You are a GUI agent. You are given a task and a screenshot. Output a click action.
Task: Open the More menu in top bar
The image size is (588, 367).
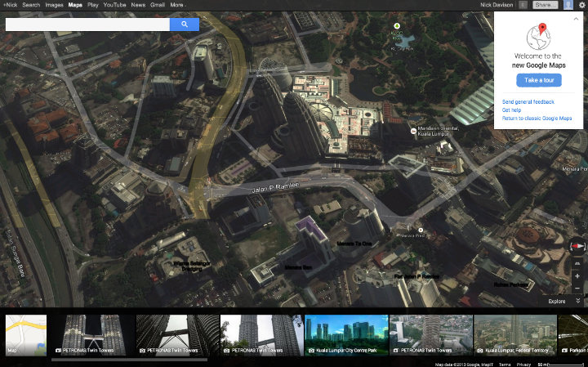pyautogui.click(x=177, y=5)
